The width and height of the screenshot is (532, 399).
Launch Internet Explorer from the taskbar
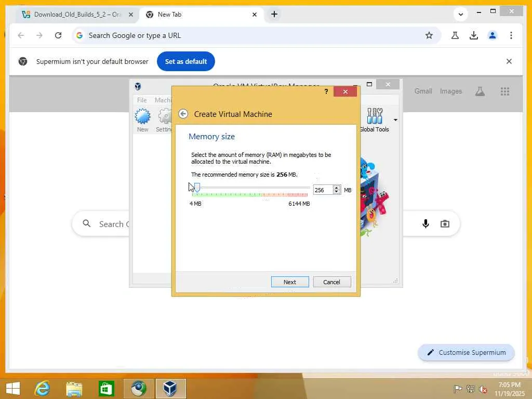click(x=43, y=388)
